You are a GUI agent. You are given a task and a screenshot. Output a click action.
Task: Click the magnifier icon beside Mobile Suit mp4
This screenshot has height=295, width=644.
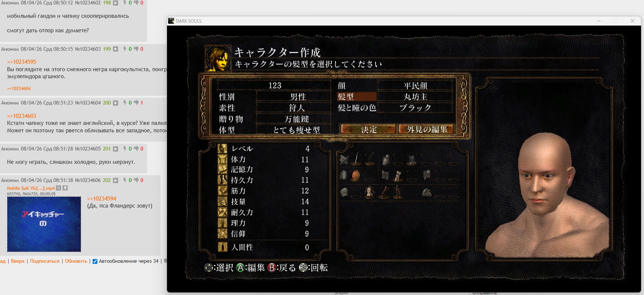click(59, 188)
